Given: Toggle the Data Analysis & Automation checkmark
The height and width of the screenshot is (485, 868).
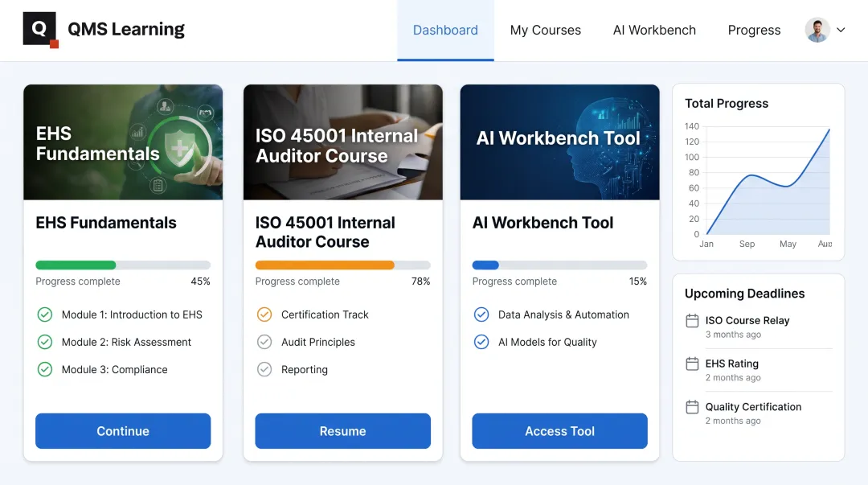Looking at the screenshot, I should (x=481, y=314).
